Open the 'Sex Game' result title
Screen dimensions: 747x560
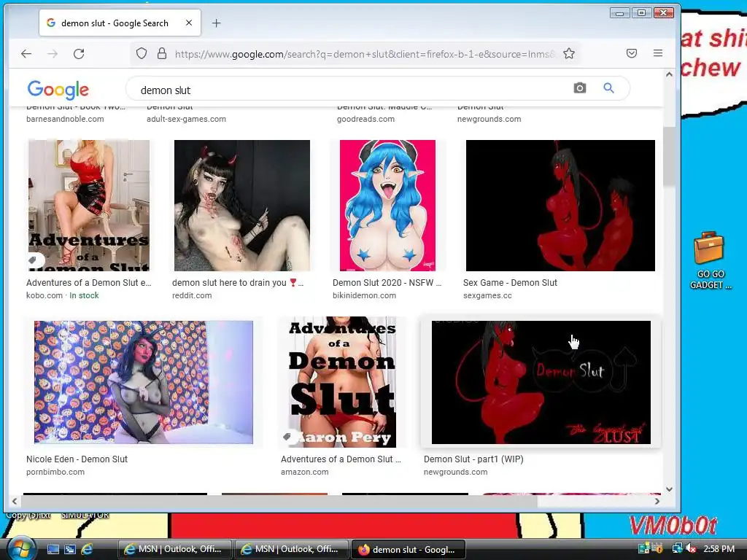pos(510,282)
